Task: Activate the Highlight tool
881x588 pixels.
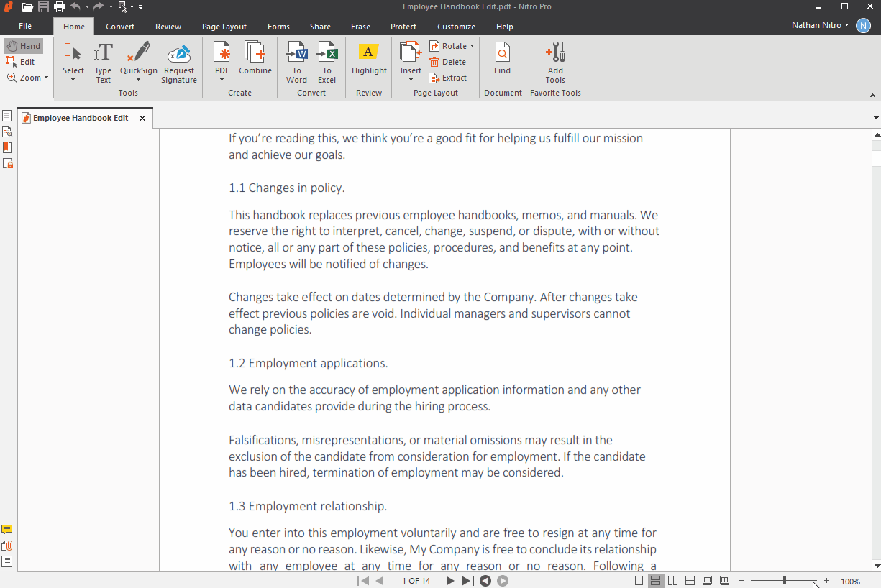Action: (369, 58)
